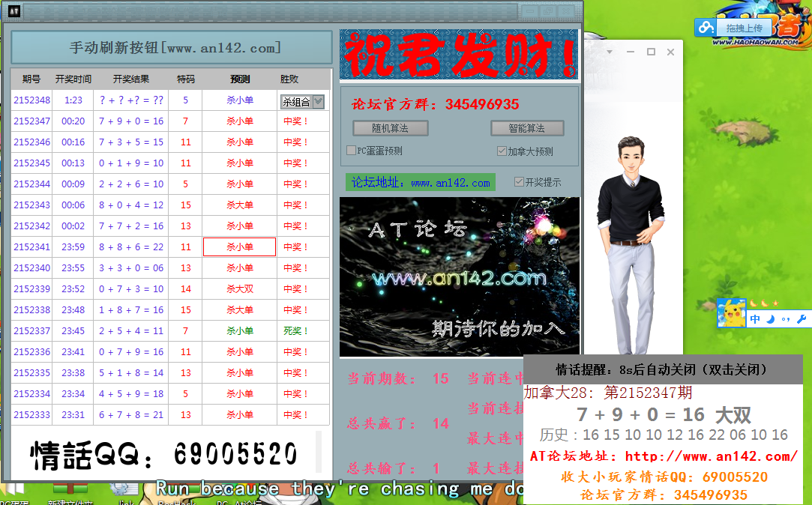Select the 杀小单 cell in row 2152341

click(x=239, y=247)
